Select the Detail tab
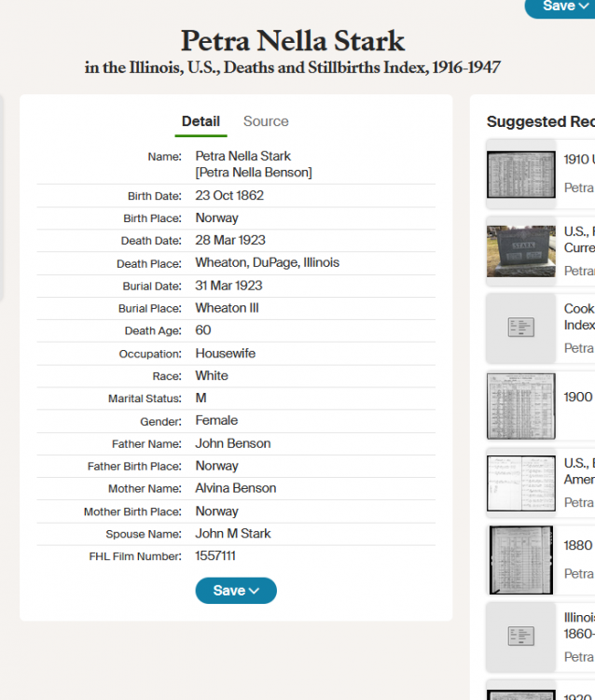 click(x=201, y=121)
